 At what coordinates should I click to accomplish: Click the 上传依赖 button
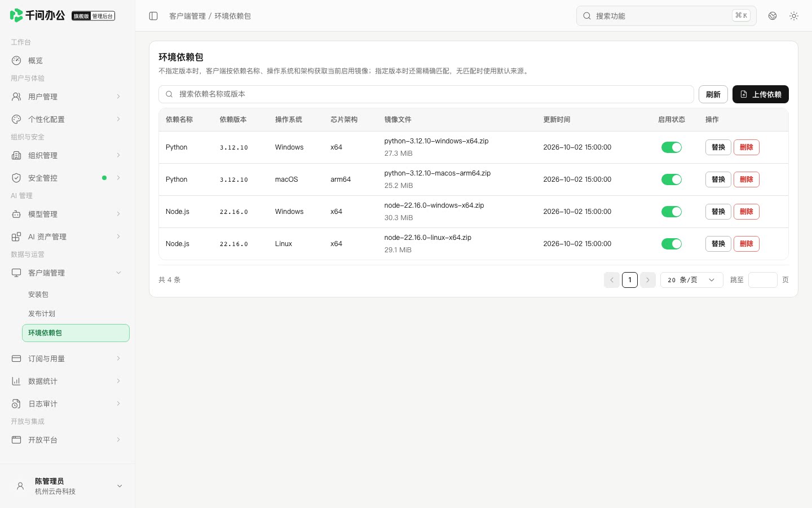pos(761,94)
